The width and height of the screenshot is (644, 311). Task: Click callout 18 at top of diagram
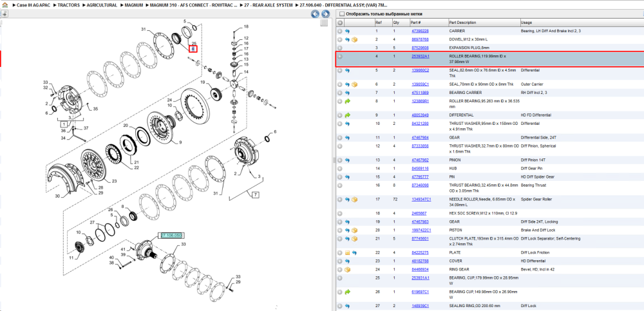pos(246,26)
